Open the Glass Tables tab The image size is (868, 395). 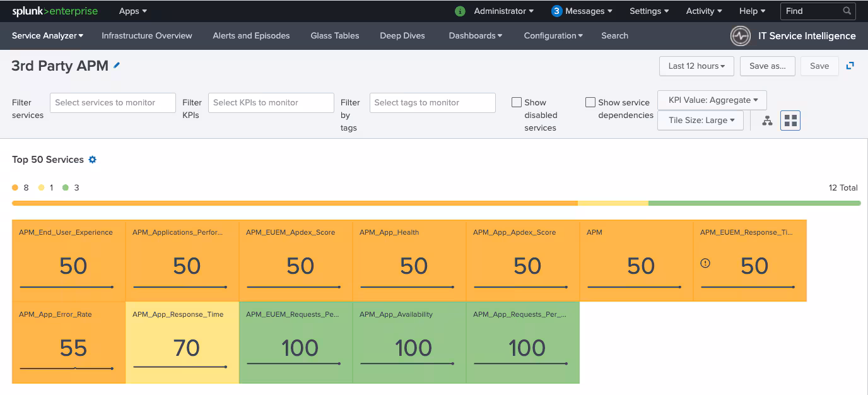tap(334, 36)
